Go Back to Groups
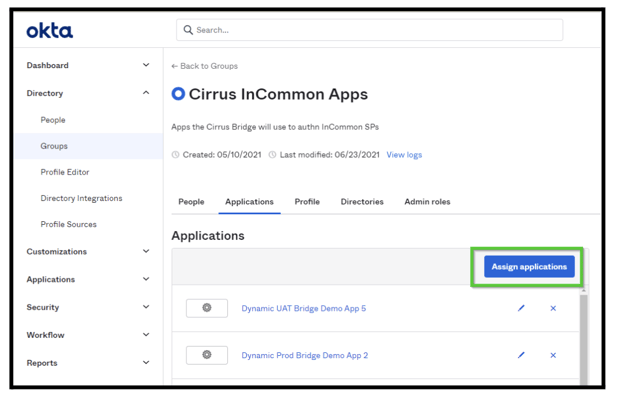This screenshot has width=621, height=403. (x=204, y=66)
